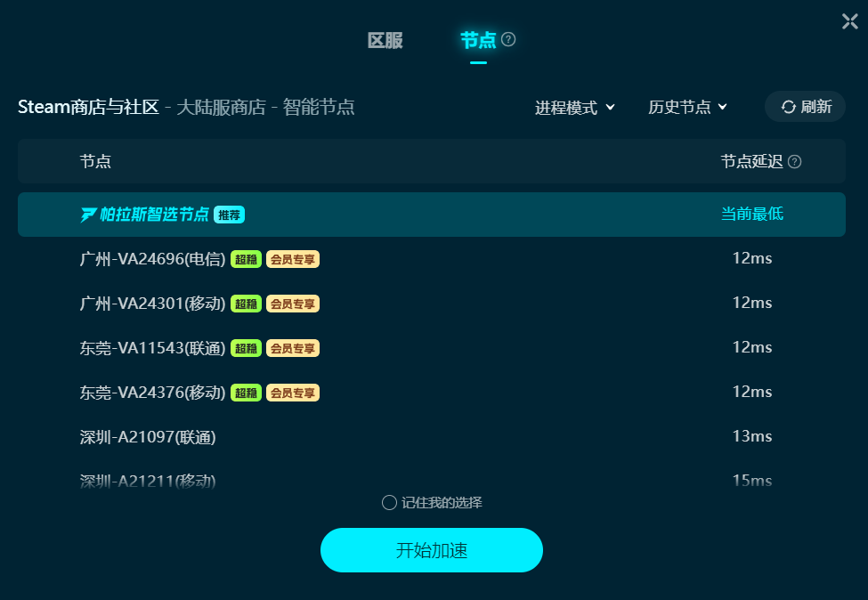Screen dimensions: 868x600
Task: Click the 帕拉斯 logo icon on recommended node
Action: 88,215
